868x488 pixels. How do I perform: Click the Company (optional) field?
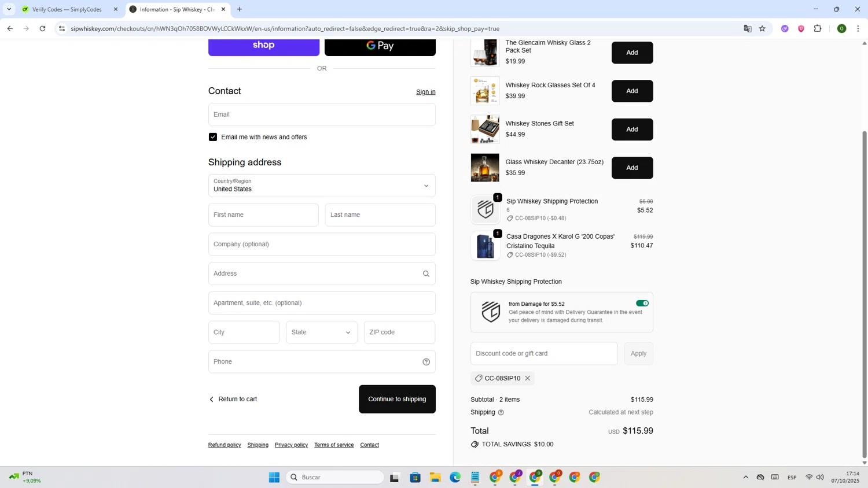coord(322,244)
